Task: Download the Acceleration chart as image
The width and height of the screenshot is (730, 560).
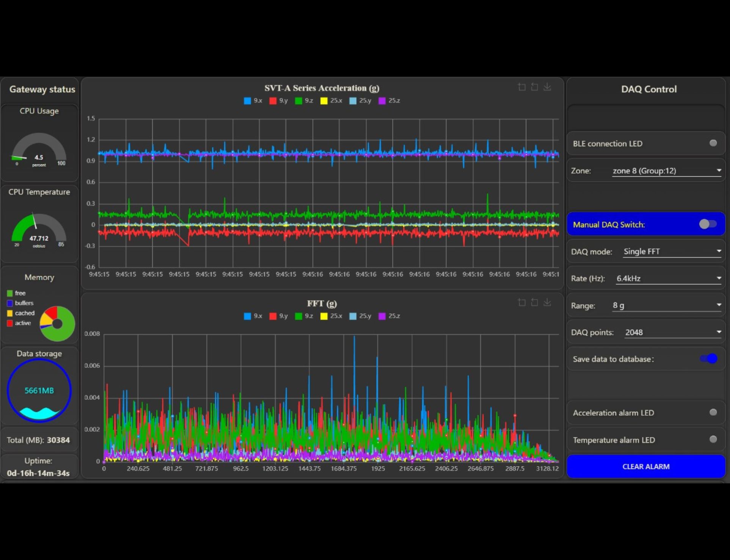Action: coord(547,87)
